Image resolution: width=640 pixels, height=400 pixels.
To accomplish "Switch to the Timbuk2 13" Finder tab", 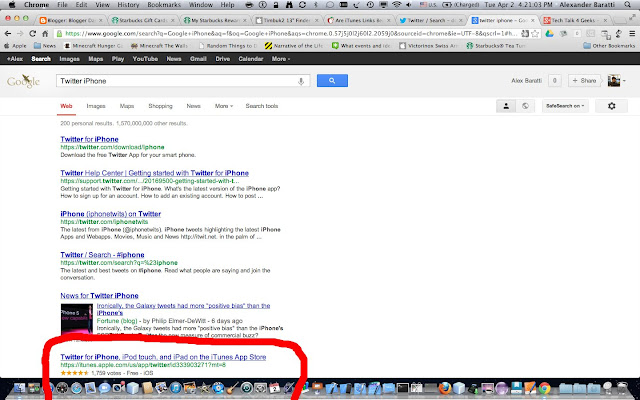I will click(287, 20).
